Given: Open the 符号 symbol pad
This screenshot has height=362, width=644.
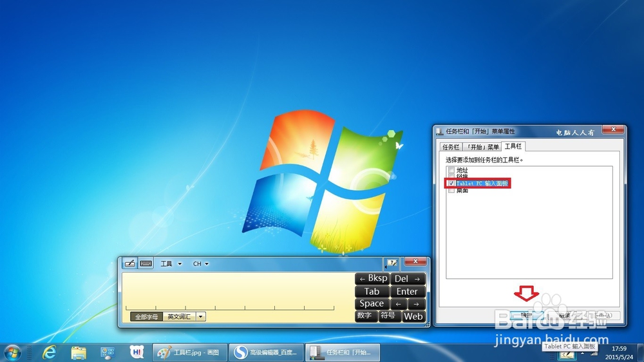Looking at the screenshot, I should [x=389, y=316].
